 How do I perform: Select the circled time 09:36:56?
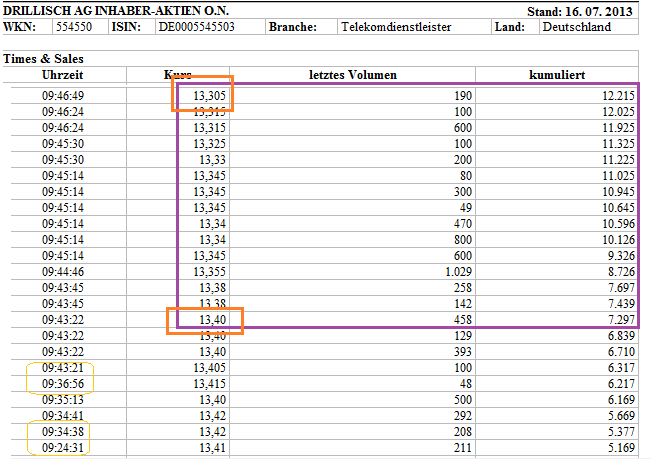(x=63, y=383)
